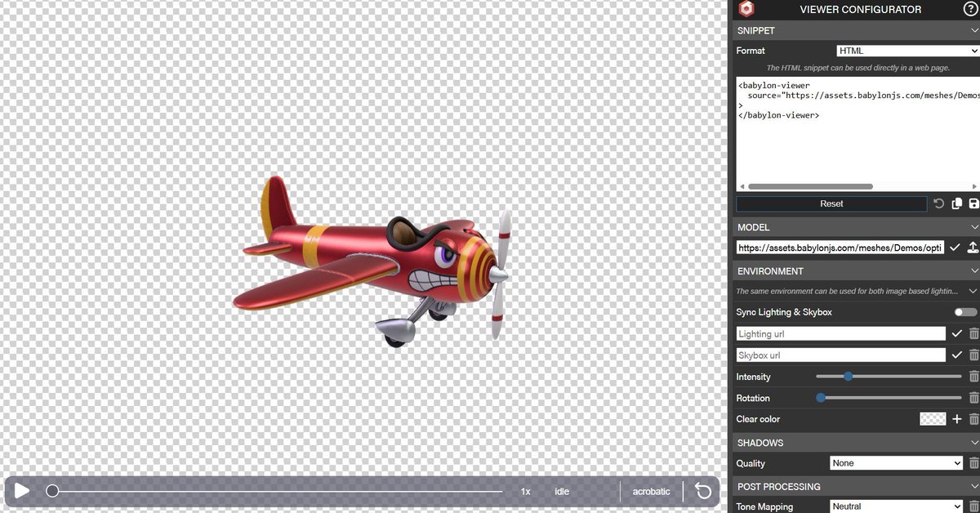Save the snippet with the floppy disk icon
Screen dimensions: 980x513
(973, 203)
